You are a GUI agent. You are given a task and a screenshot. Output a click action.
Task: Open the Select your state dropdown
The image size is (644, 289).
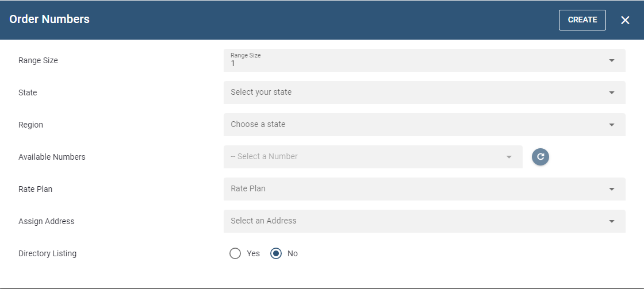tap(424, 93)
